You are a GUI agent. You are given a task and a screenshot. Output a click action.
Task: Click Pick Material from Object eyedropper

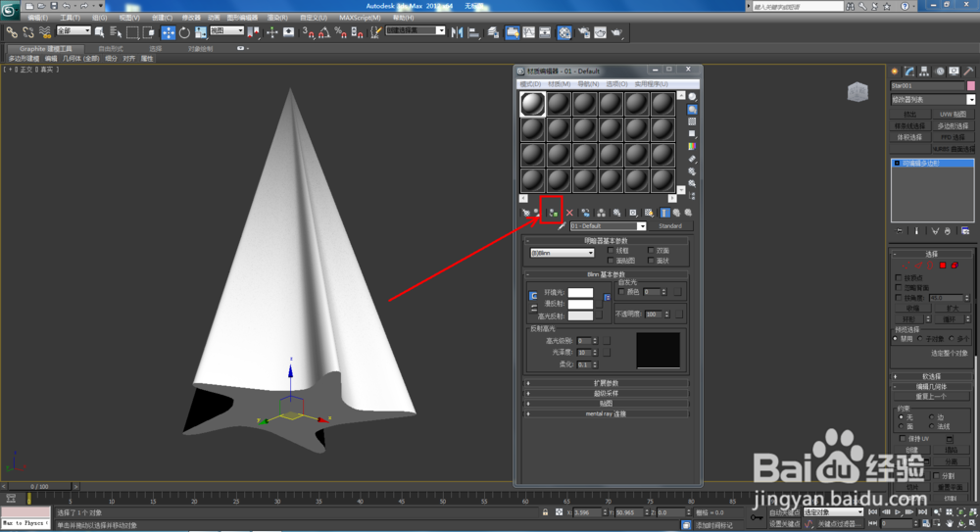(562, 226)
